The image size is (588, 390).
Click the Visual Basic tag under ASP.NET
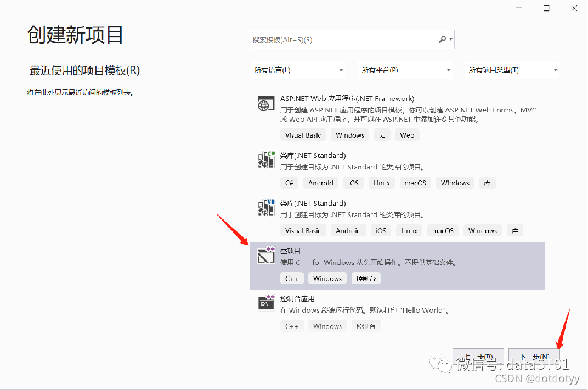coord(303,135)
